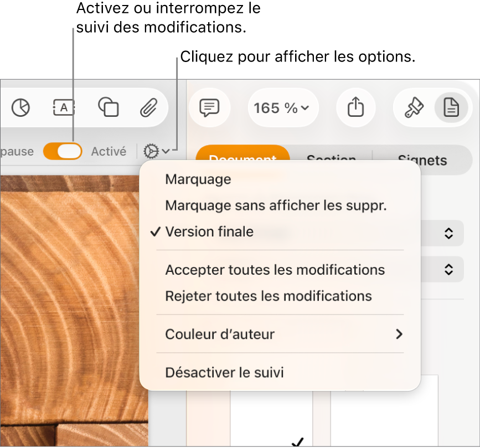Add a text box from the toolbar

pyautogui.click(x=64, y=107)
